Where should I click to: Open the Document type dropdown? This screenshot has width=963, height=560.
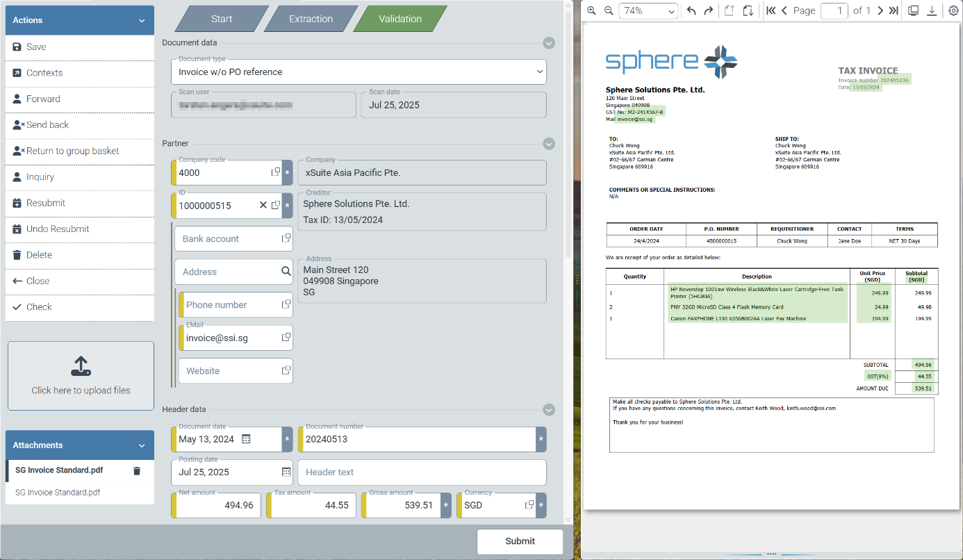[x=359, y=72]
